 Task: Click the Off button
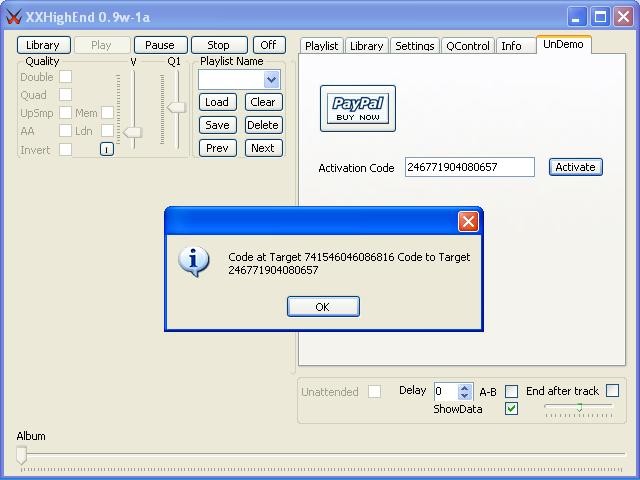(x=269, y=45)
